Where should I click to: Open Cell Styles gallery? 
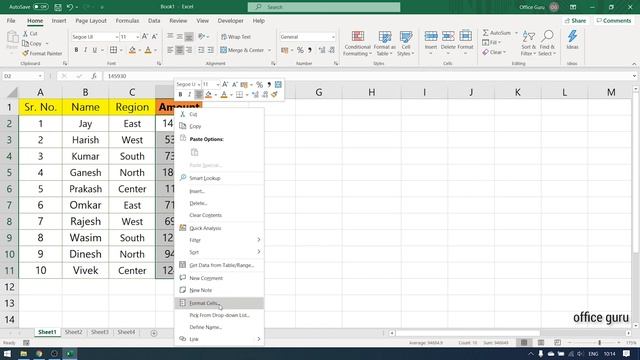406,43
